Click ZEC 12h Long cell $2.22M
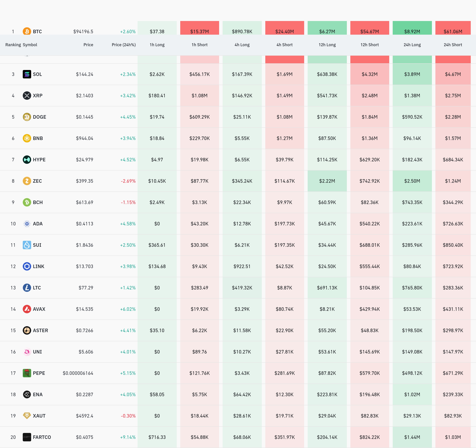The height and width of the screenshot is (448, 476). coord(327,181)
